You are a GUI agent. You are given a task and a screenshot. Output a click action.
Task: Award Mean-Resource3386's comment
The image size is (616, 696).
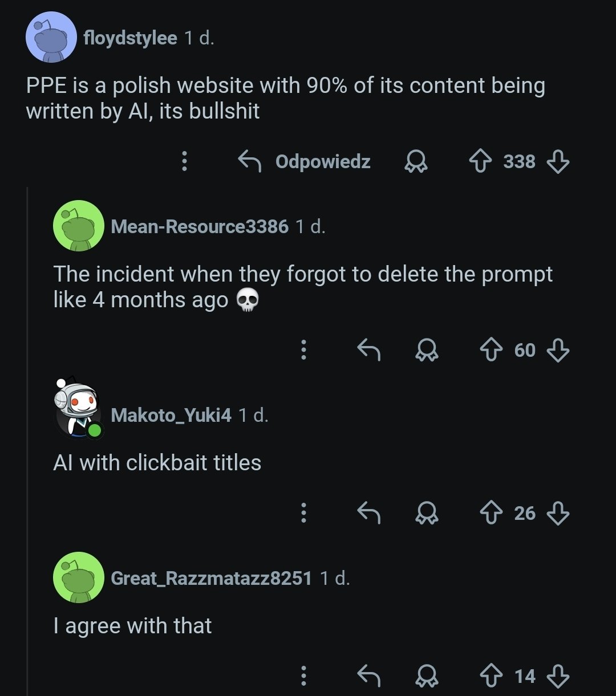[427, 350]
